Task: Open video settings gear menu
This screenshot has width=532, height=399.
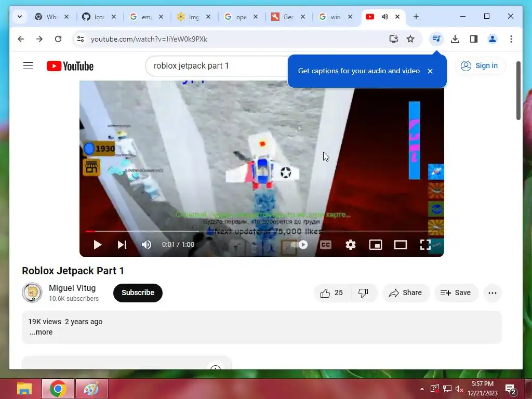Action: 351,245
